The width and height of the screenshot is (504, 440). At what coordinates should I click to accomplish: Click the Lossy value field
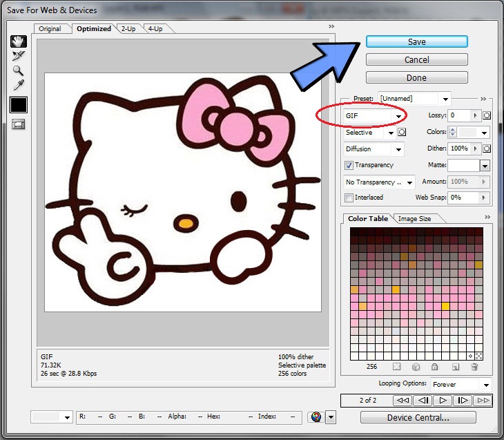459,115
